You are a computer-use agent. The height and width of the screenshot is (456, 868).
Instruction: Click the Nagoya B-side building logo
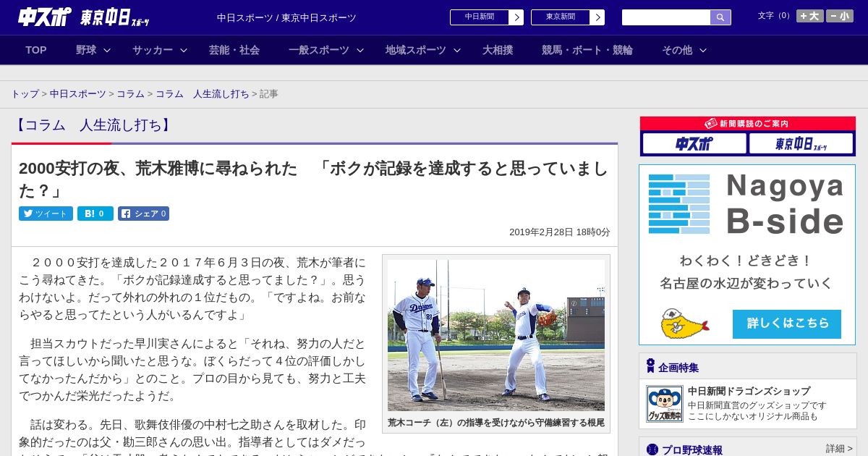coord(679,203)
